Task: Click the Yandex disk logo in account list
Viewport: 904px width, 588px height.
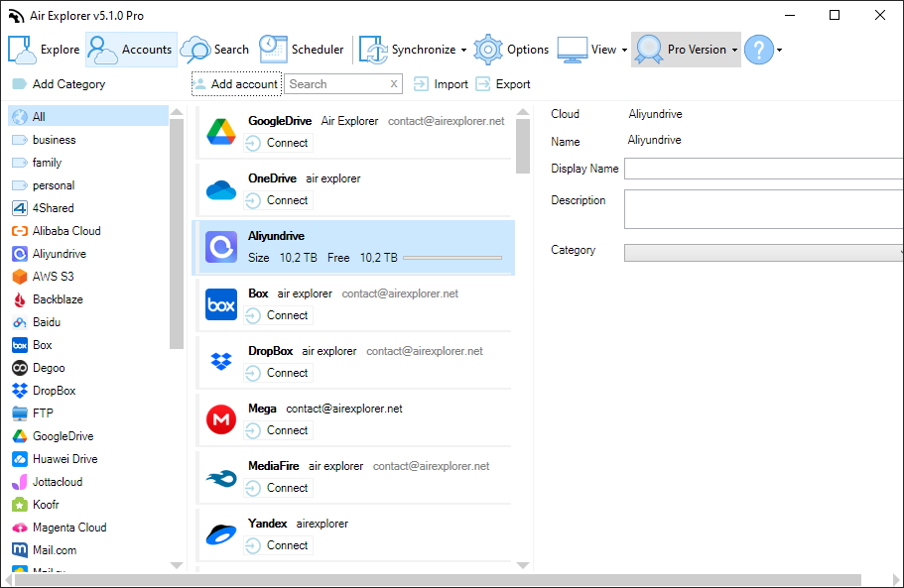Action: 221,534
